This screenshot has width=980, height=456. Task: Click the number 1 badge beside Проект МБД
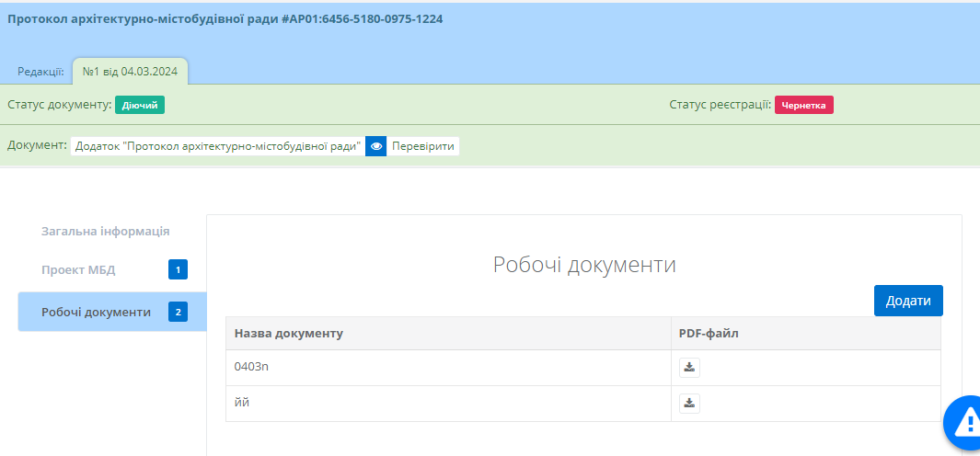click(x=178, y=269)
